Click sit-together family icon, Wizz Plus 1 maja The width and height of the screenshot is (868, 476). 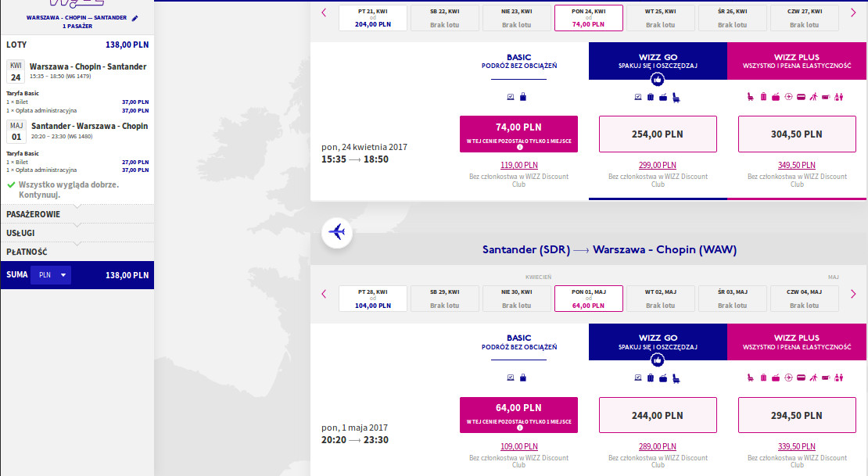click(838, 378)
